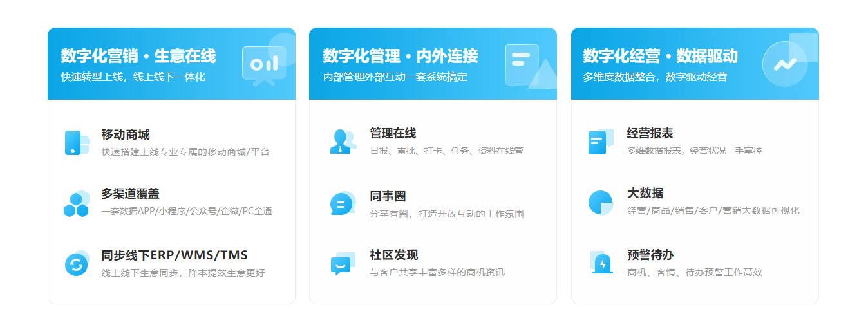This screenshot has width=868, height=332.
Task: Click the document report icon for 经营报表
Action: [x=599, y=142]
